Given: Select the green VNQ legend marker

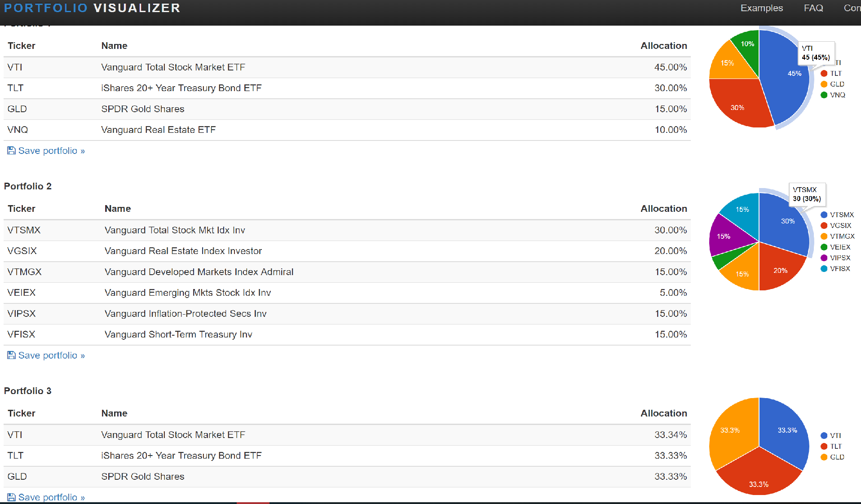Looking at the screenshot, I should [x=824, y=95].
